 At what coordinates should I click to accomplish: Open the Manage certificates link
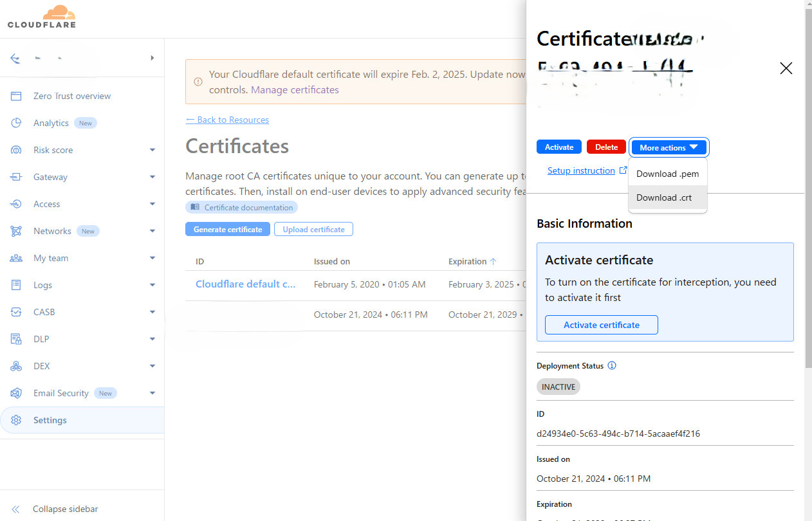[295, 90]
